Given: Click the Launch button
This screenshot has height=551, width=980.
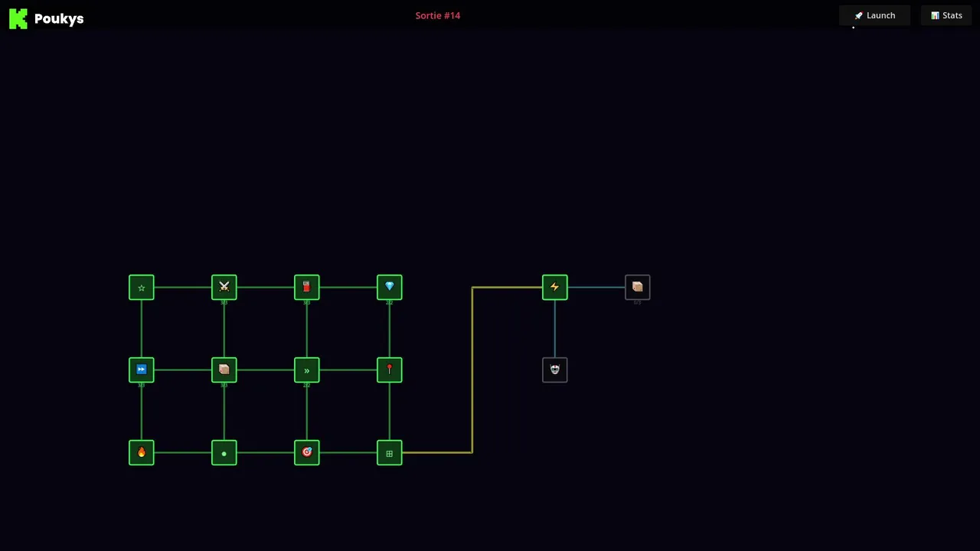Looking at the screenshot, I should tap(874, 15).
